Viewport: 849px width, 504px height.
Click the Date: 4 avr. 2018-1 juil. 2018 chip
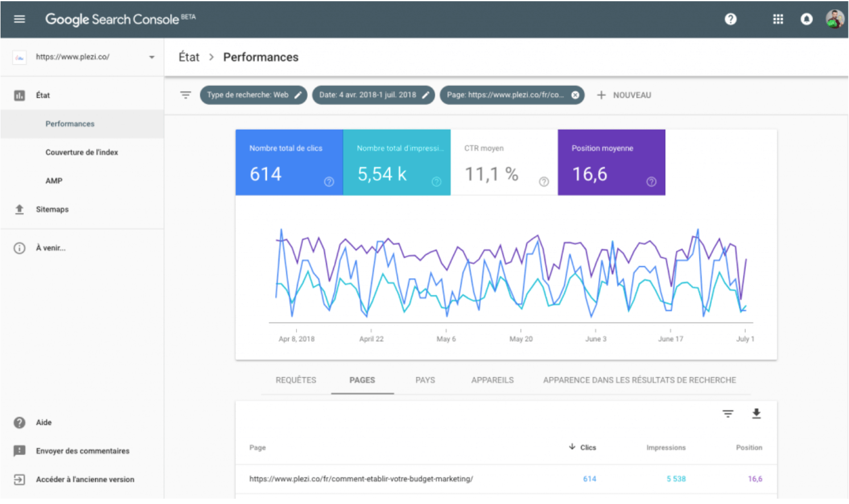[x=374, y=95]
